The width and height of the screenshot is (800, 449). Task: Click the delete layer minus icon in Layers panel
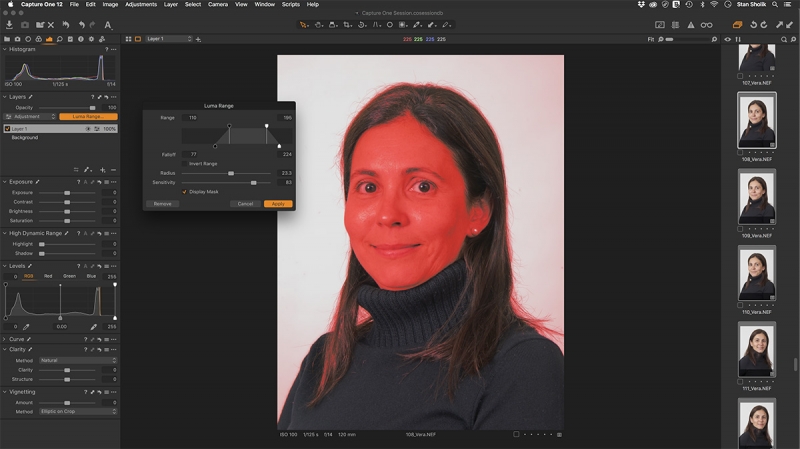pyautogui.click(x=113, y=170)
